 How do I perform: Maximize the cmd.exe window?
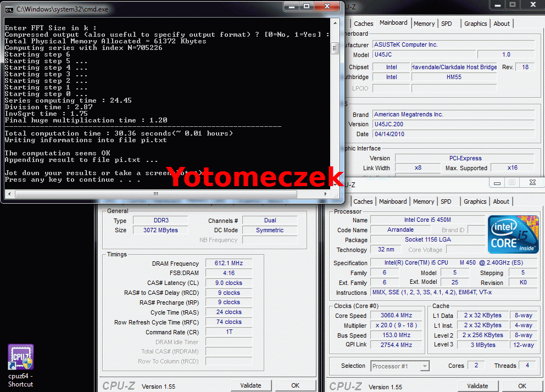point(307,6)
